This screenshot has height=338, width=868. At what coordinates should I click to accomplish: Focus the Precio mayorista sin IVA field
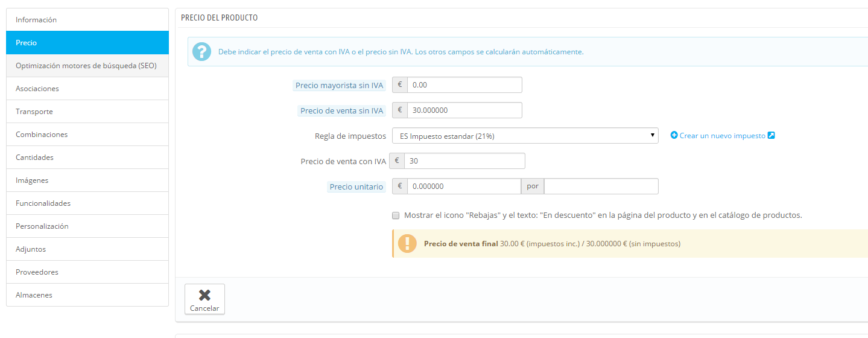(464, 85)
